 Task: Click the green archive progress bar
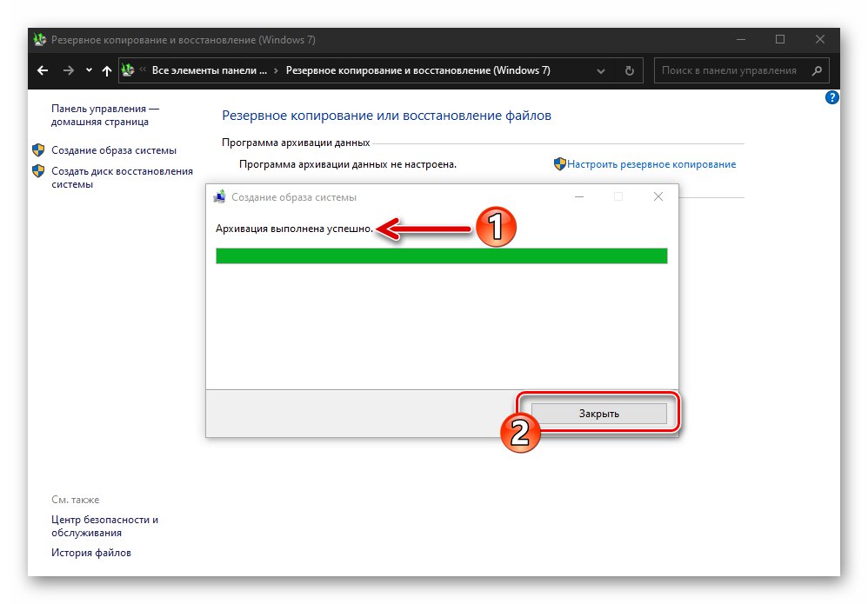(441, 256)
